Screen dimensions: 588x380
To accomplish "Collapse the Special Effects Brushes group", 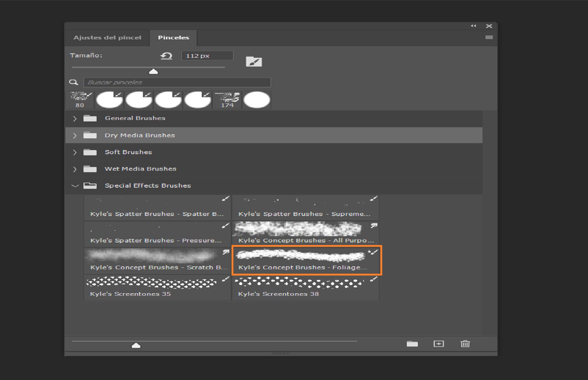I will click(x=75, y=185).
